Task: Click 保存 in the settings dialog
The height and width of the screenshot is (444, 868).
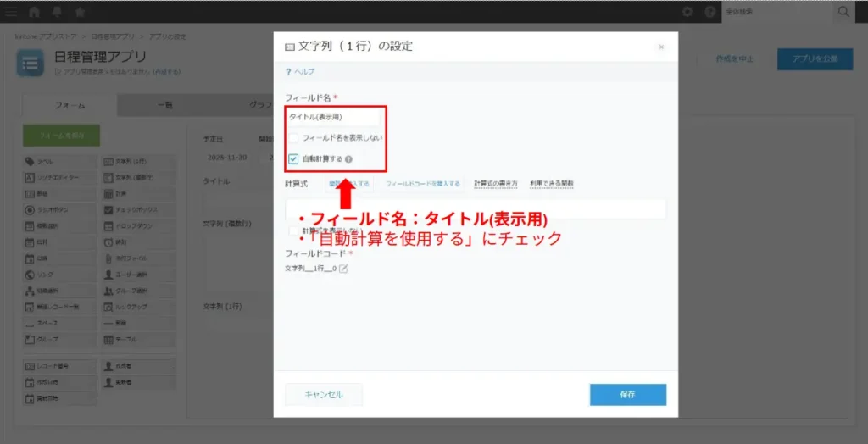Action: click(x=628, y=395)
